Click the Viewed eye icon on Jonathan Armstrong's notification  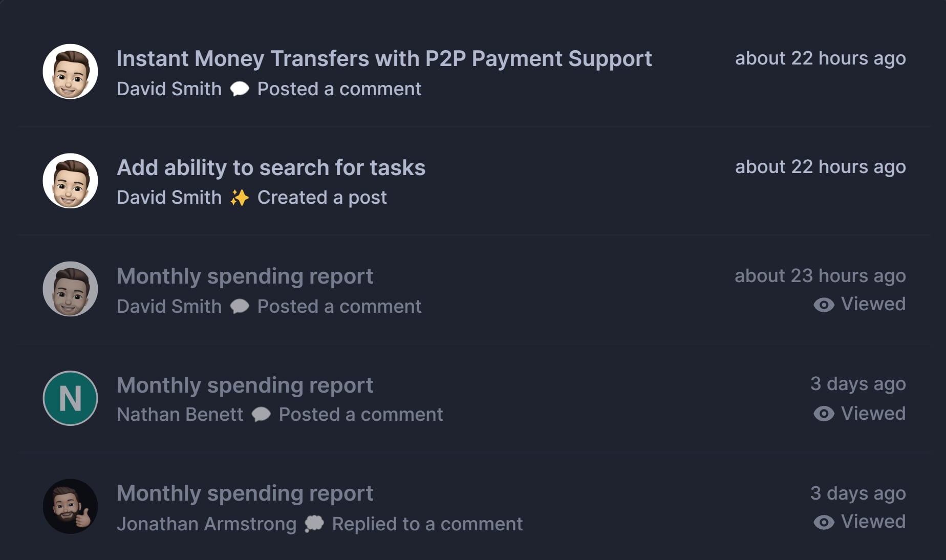[x=824, y=522]
